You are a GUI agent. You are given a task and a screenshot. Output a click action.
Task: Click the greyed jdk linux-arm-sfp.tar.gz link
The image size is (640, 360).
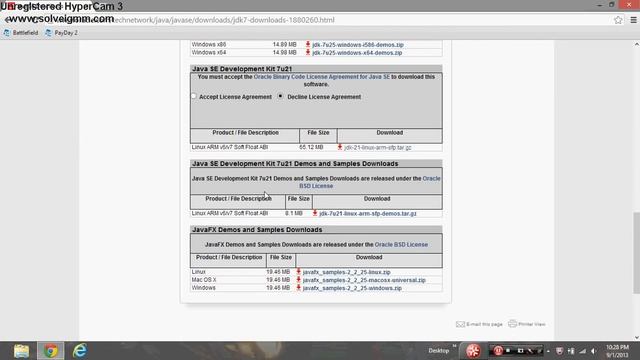(x=378, y=147)
